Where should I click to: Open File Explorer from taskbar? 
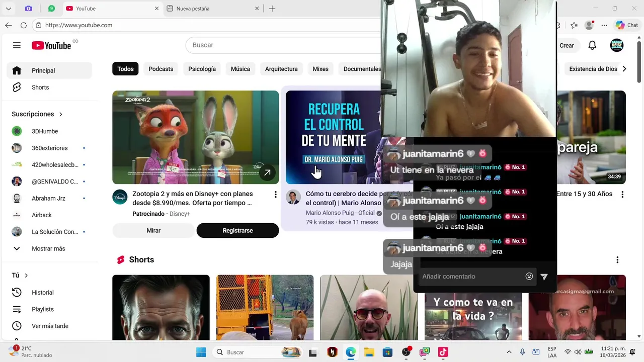pos(369,352)
